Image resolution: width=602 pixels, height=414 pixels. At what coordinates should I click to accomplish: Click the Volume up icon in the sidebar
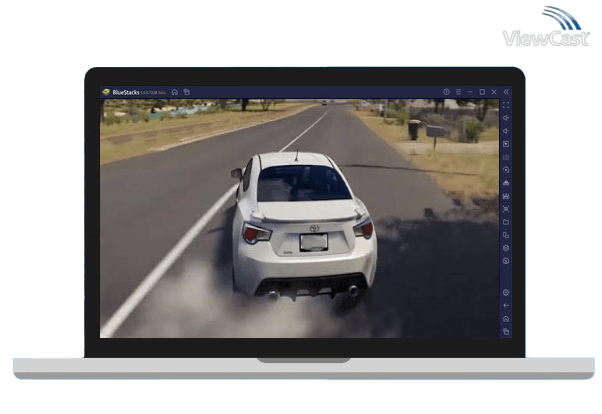tap(506, 118)
